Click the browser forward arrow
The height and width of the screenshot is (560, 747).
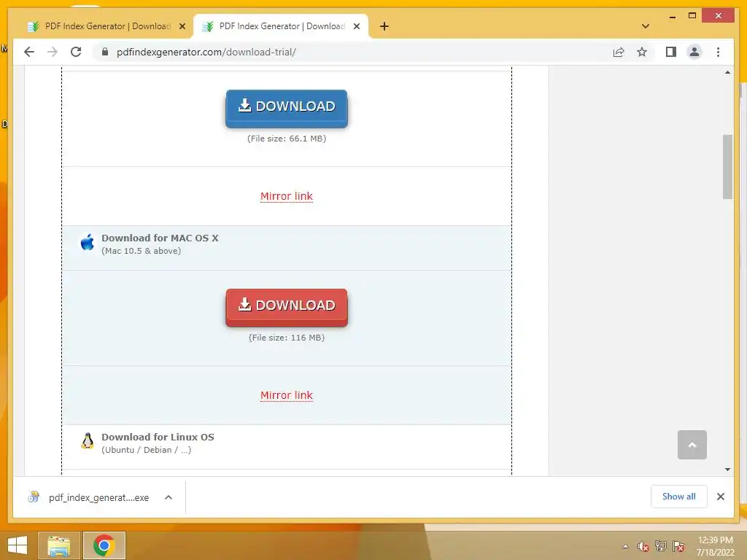(x=53, y=52)
